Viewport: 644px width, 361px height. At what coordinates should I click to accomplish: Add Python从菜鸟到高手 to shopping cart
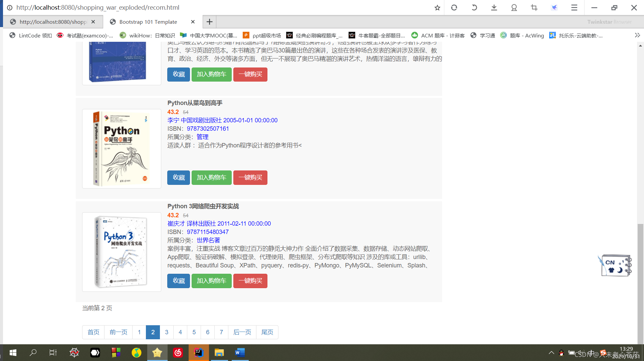click(x=211, y=177)
